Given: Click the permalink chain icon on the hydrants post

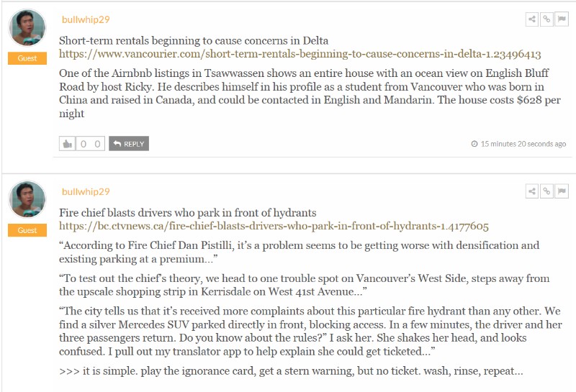Looking at the screenshot, I should pyautogui.click(x=546, y=191).
